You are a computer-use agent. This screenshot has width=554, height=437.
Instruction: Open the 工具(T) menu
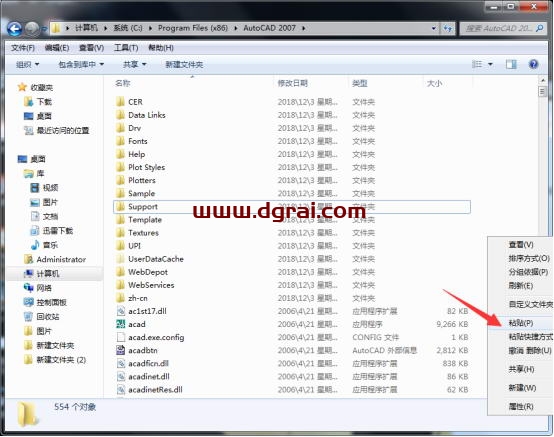click(x=126, y=47)
